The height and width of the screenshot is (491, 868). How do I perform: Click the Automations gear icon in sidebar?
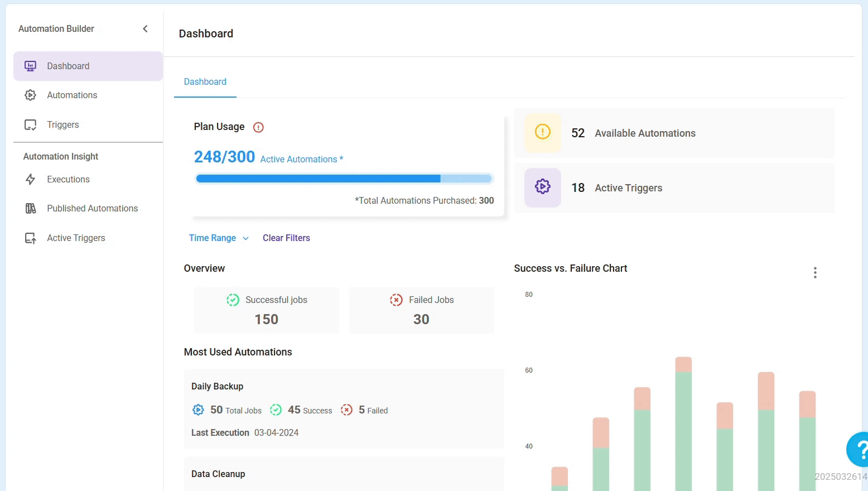pos(30,95)
